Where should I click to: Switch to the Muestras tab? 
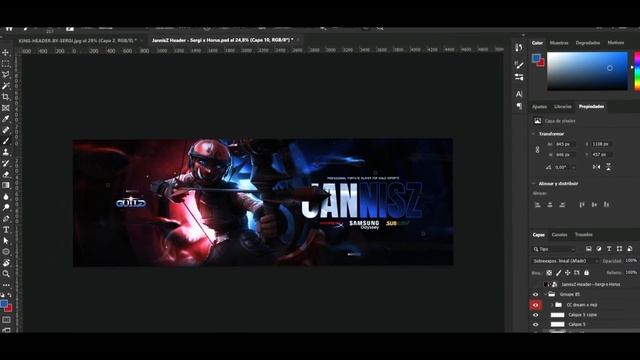click(559, 43)
